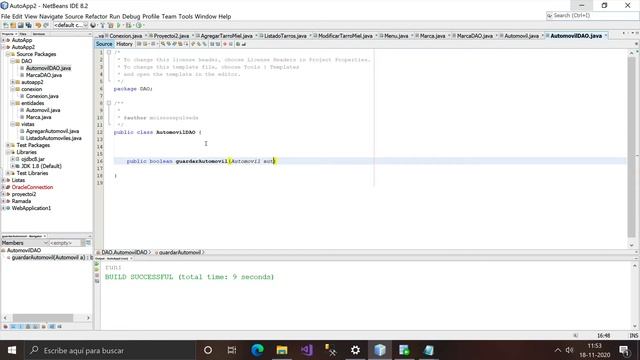The image size is (640, 360).
Task: Run the project with the green play icon
Action: coord(119,25)
